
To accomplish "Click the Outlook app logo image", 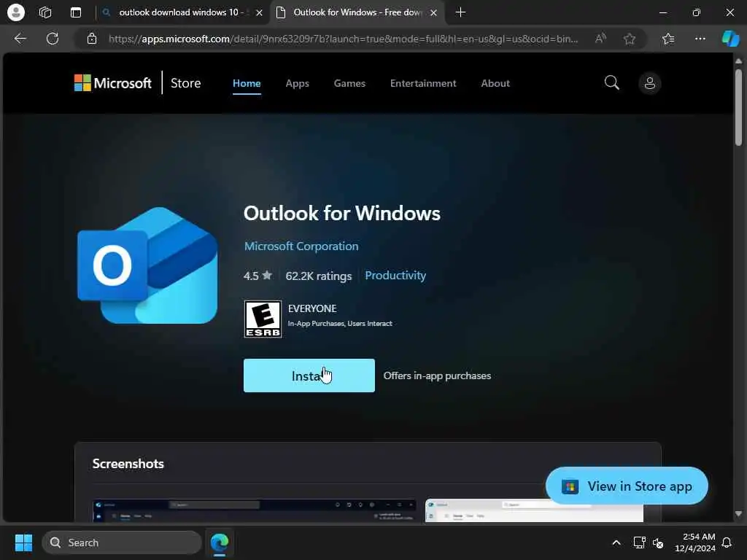I will (147, 265).
